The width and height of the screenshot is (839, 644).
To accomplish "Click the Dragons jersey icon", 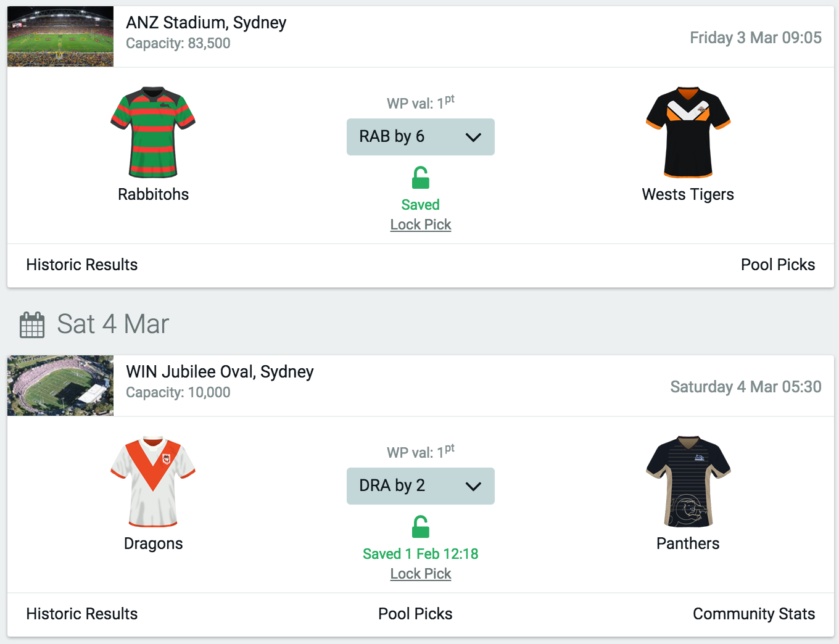I will (x=153, y=482).
